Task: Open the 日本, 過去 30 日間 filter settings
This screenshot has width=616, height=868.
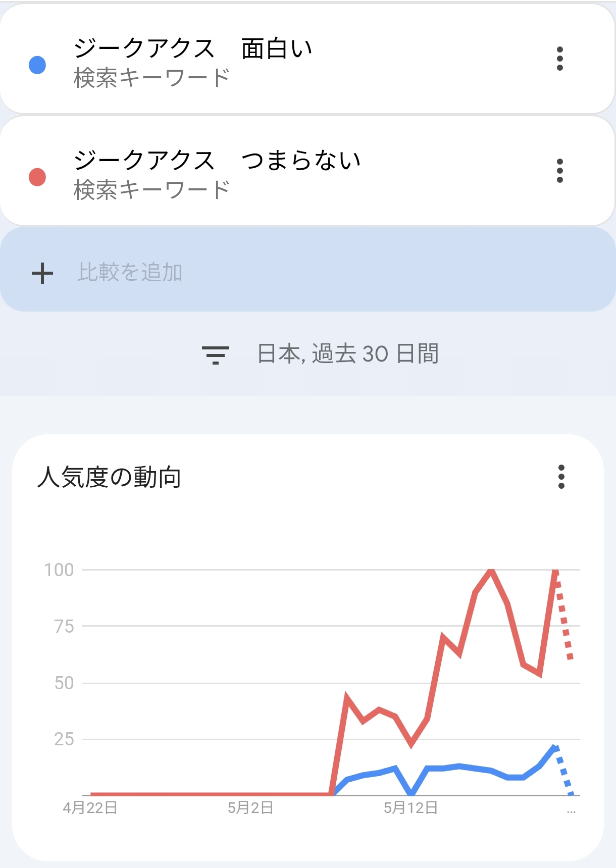Action: click(348, 354)
